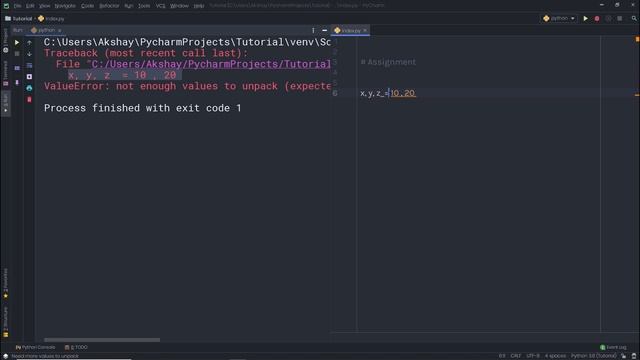Open the Help menu
The height and width of the screenshot is (360, 640).
tap(199, 6)
